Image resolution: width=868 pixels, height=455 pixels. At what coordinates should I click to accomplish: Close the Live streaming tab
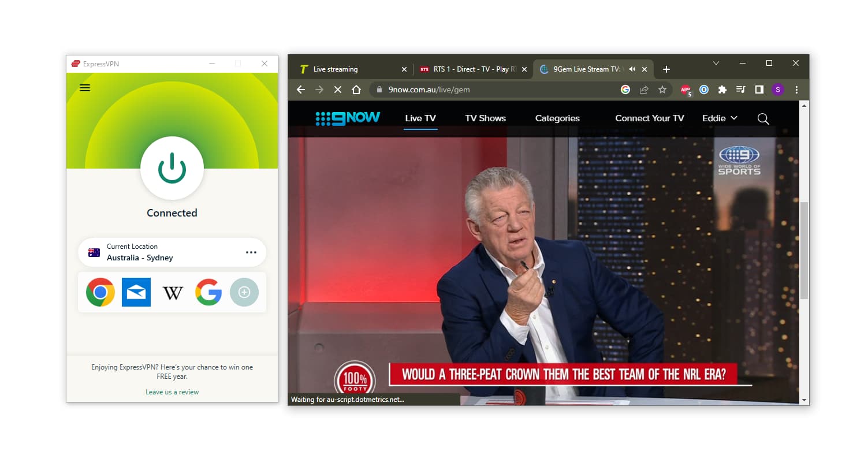coord(404,69)
